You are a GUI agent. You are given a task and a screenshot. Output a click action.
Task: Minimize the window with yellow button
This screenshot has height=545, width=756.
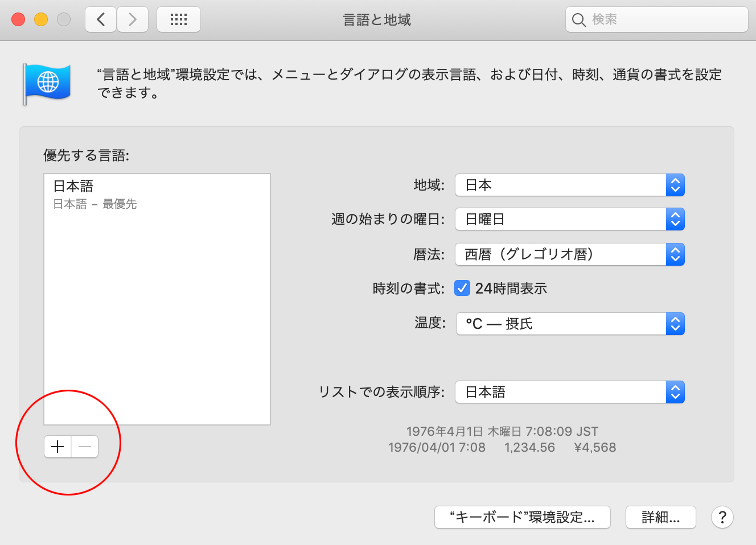click(41, 20)
